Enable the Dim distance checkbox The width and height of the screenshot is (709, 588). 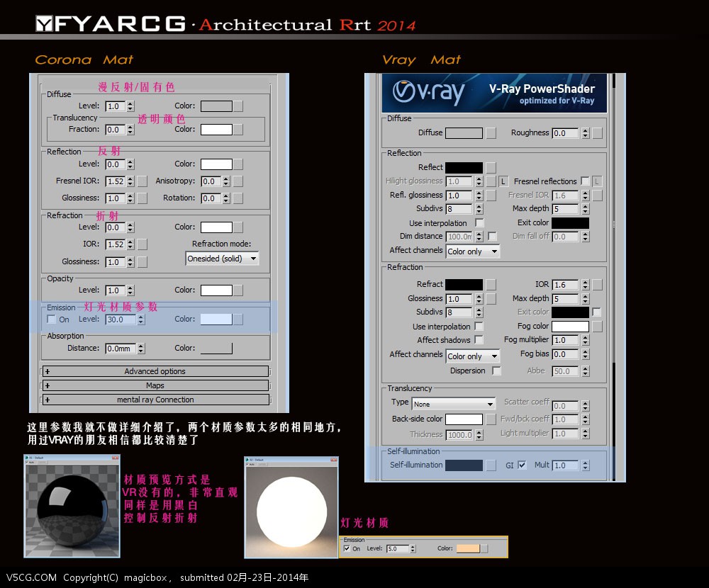(x=493, y=237)
